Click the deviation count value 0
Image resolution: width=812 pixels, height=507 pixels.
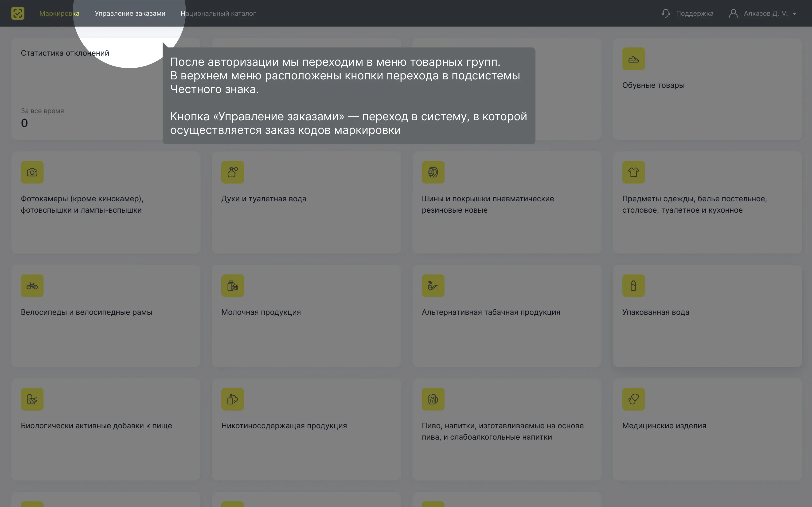pyautogui.click(x=24, y=123)
